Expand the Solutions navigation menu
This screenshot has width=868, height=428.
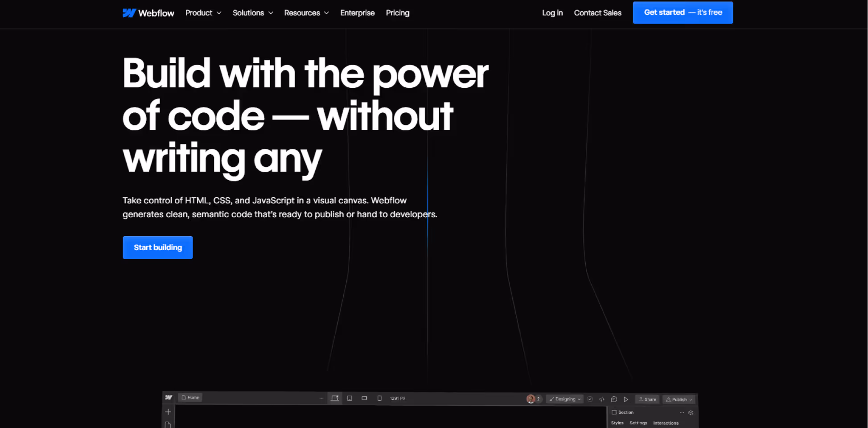tap(253, 13)
